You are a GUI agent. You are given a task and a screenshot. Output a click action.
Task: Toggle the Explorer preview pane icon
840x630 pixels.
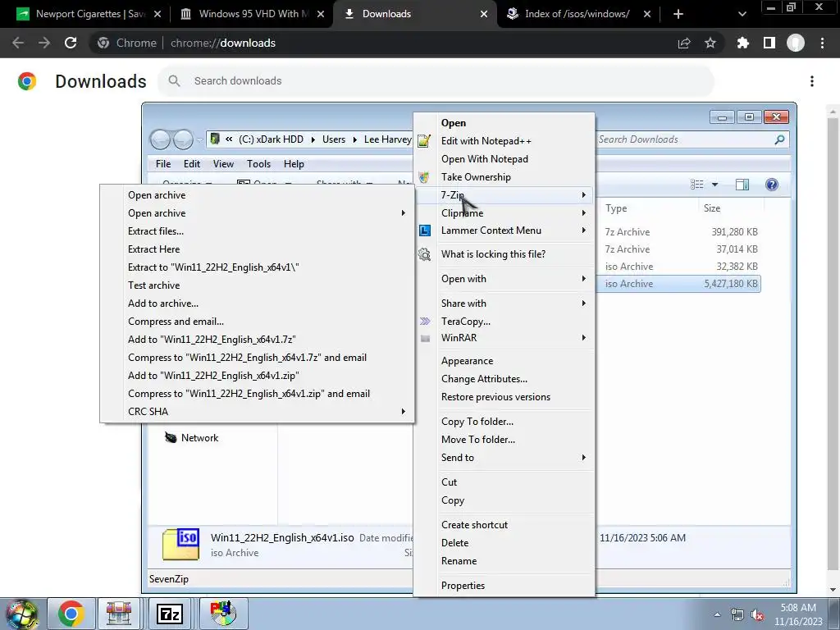click(x=742, y=185)
